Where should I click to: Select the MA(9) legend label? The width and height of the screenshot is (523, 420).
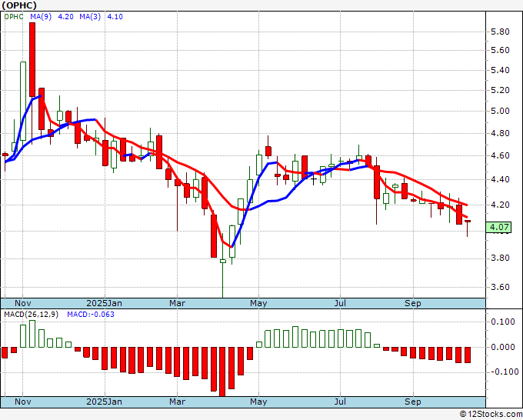click(x=41, y=17)
